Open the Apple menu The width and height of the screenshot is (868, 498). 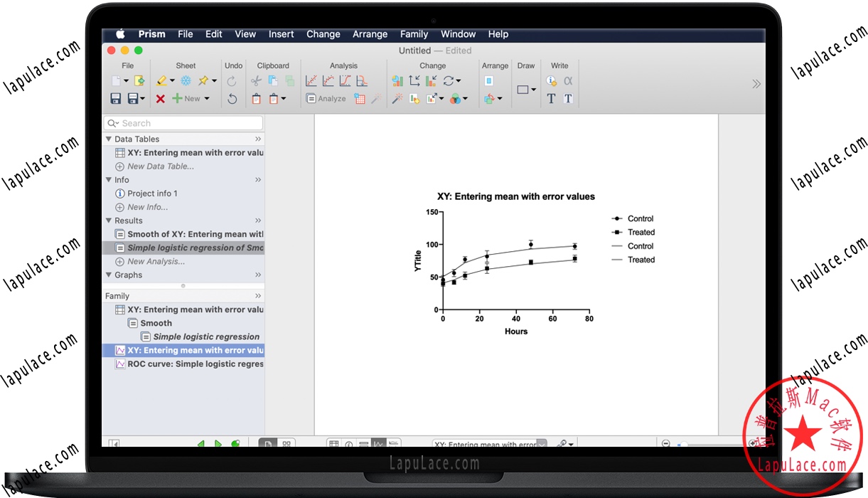point(120,33)
